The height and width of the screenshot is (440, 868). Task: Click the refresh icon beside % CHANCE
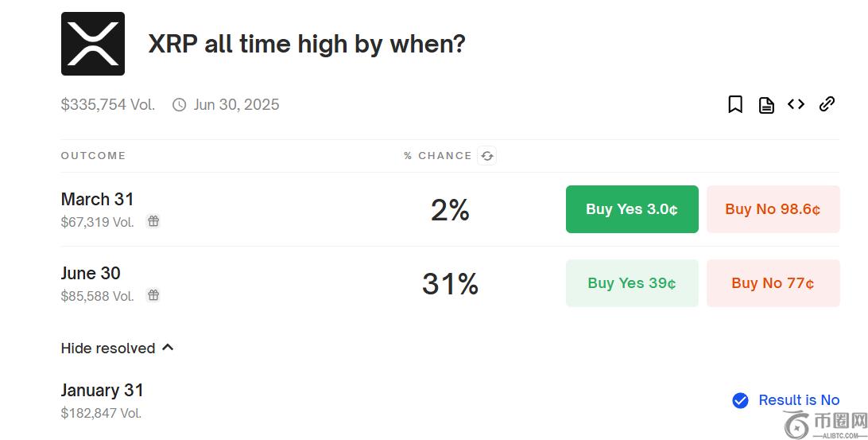click(x=487, y=156)
